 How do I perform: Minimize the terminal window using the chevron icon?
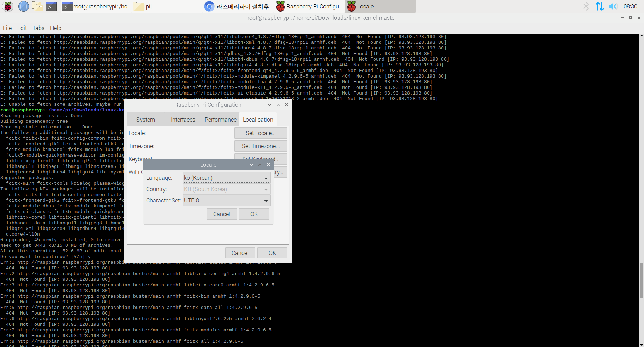point(622,18)
